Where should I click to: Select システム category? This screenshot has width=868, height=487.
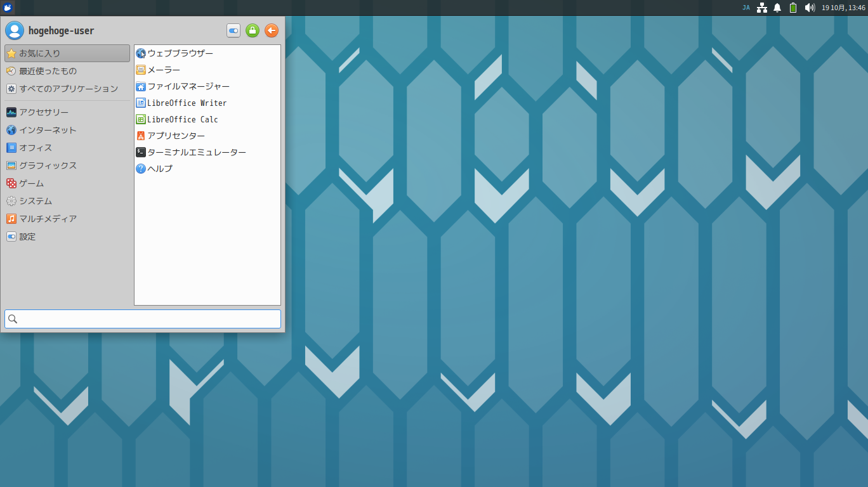click(67, 201)
